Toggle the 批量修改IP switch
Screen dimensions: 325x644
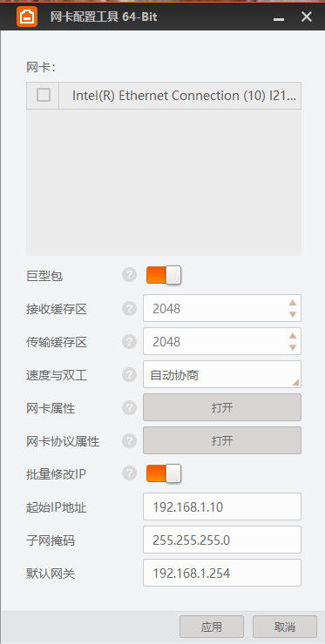point(164,473)
